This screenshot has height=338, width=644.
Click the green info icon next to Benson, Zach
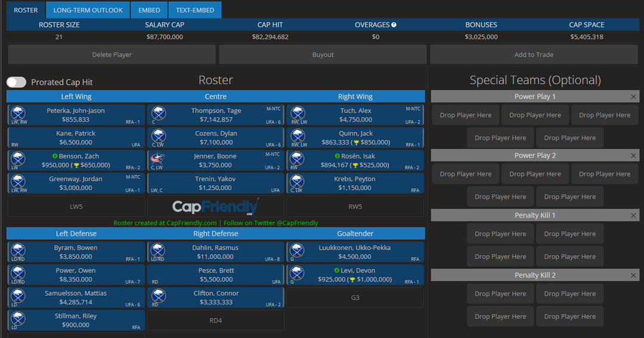coord(54,156)
